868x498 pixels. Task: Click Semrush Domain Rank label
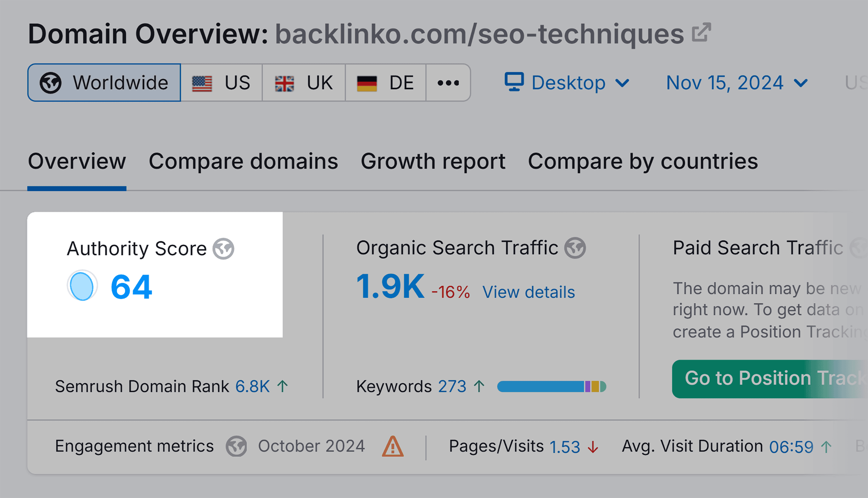click(142, 386)
